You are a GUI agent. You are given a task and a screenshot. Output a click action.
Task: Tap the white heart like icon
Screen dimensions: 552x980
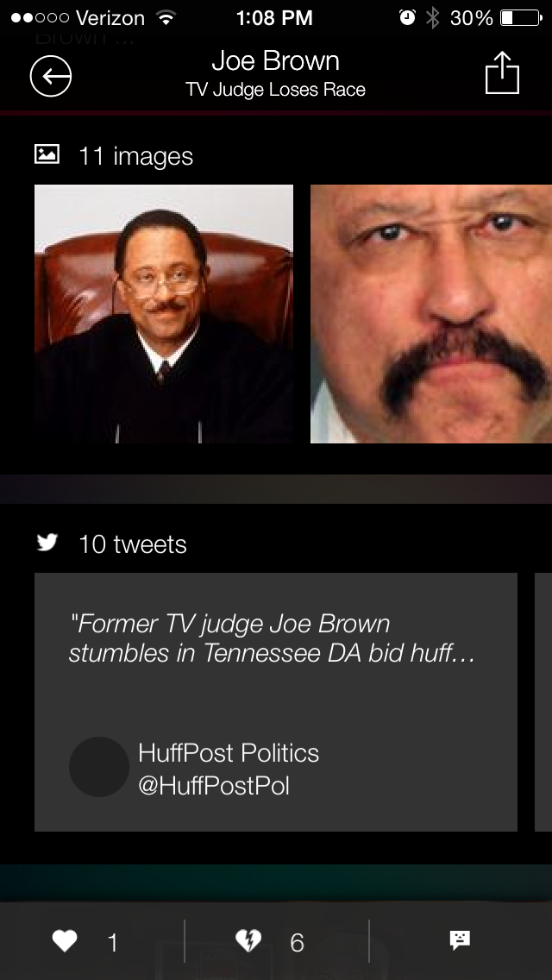point(65,940)
